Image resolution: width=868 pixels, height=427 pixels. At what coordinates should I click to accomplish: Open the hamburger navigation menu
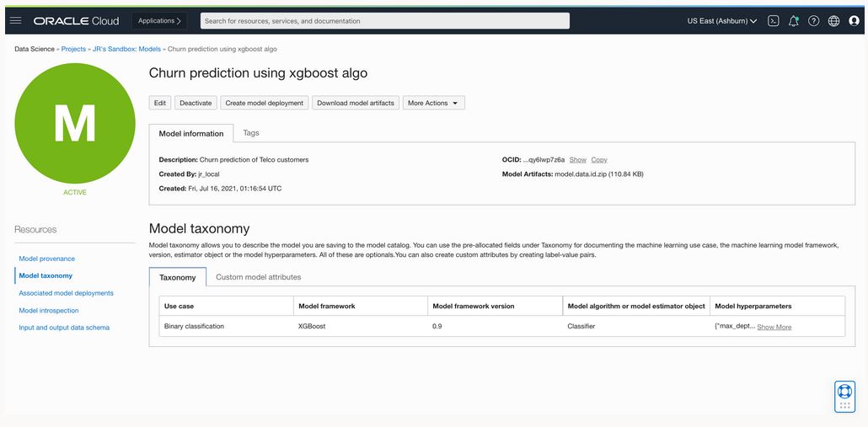(15, 21)
